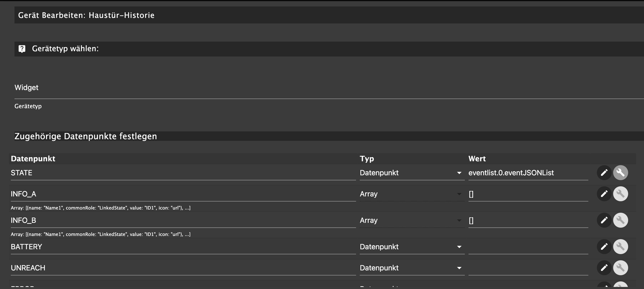Click the pencil edit icon for STATE
Image resolution: width=644 pixels, height=289 pixels.
coord(604,173)
